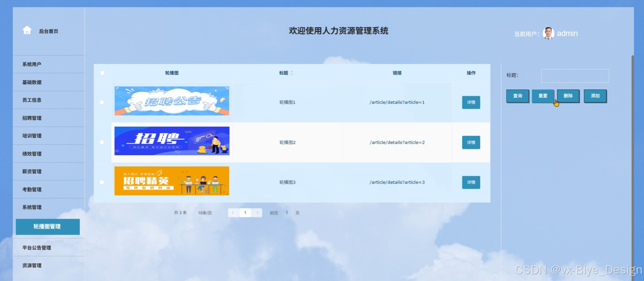Click the 前往 page jump input
The height and width of the screenshot is (281, 644).
pyautogui.click(x=287, y=213)
